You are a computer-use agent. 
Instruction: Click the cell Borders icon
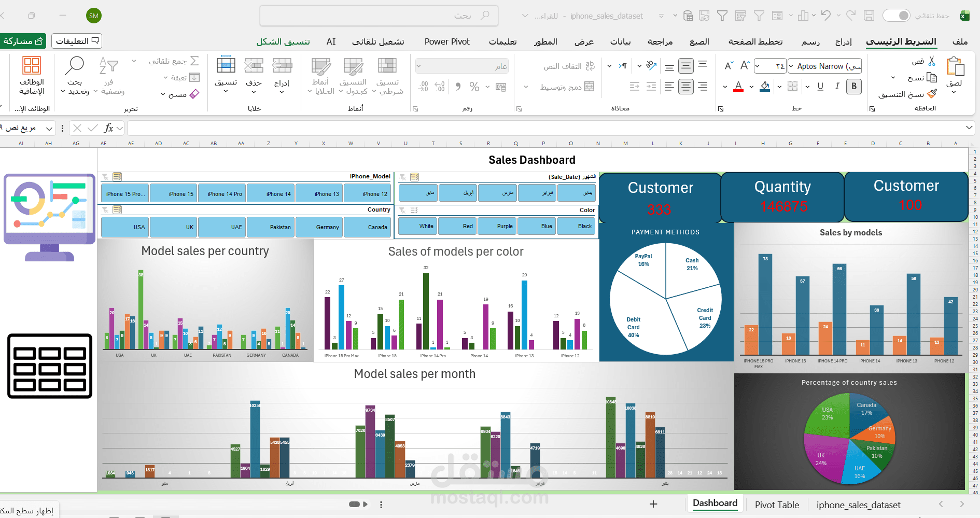click(x=792, y=87)
